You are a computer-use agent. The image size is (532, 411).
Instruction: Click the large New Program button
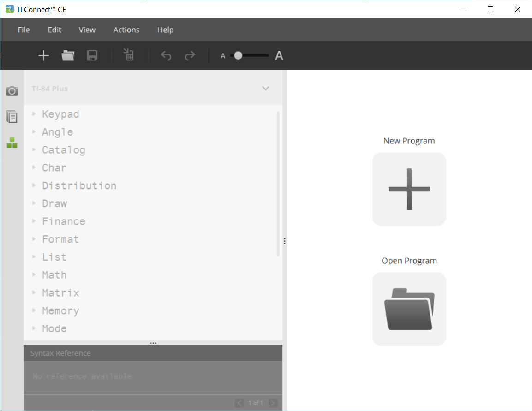pos(409,189)
